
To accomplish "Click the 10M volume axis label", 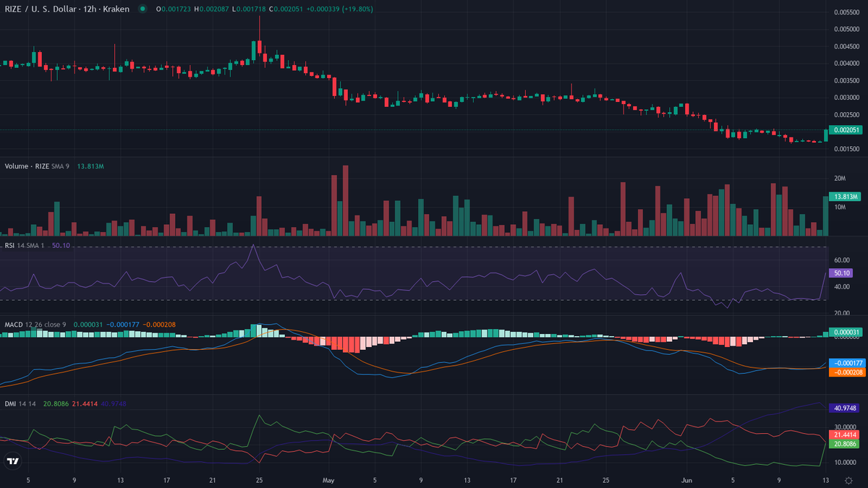I will [840, 207].
